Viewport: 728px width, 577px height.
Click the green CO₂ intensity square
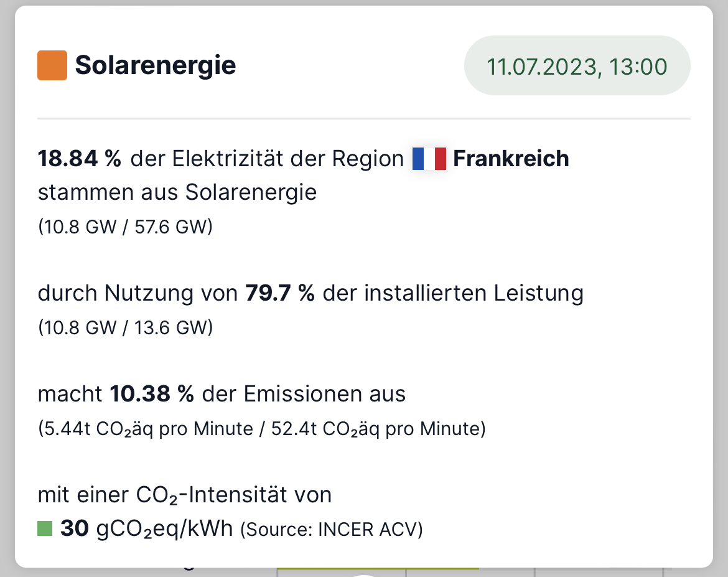pos(45,528)
